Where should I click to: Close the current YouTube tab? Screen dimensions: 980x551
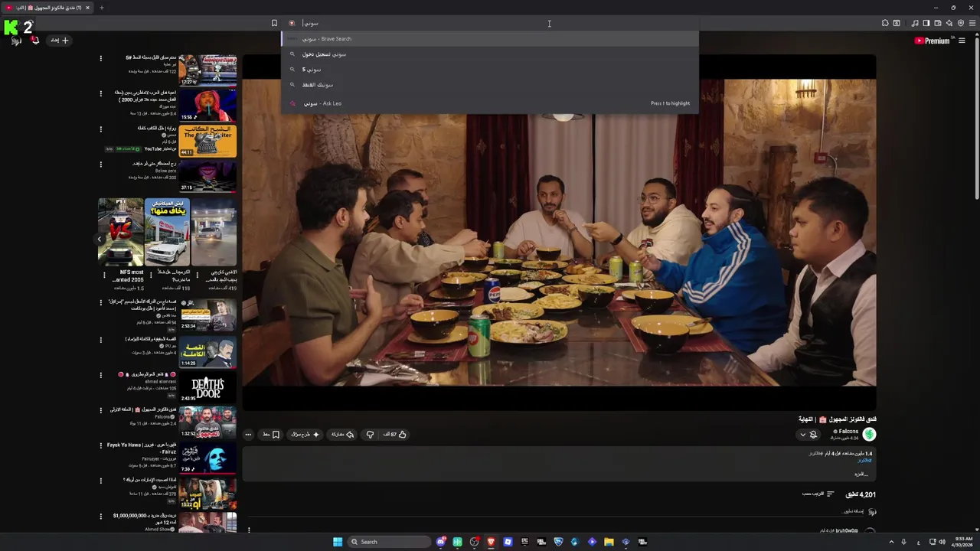[x=87, y=8]
